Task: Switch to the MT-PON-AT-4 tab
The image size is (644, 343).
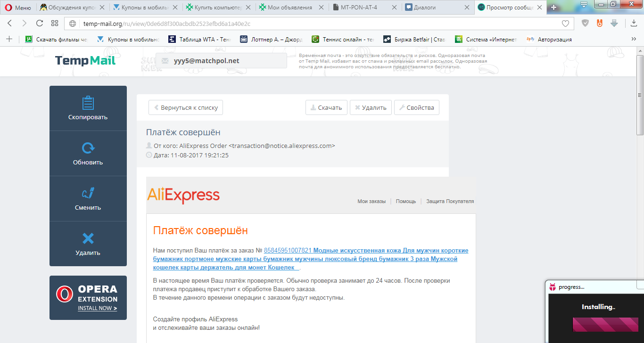Action: point(365,8)
